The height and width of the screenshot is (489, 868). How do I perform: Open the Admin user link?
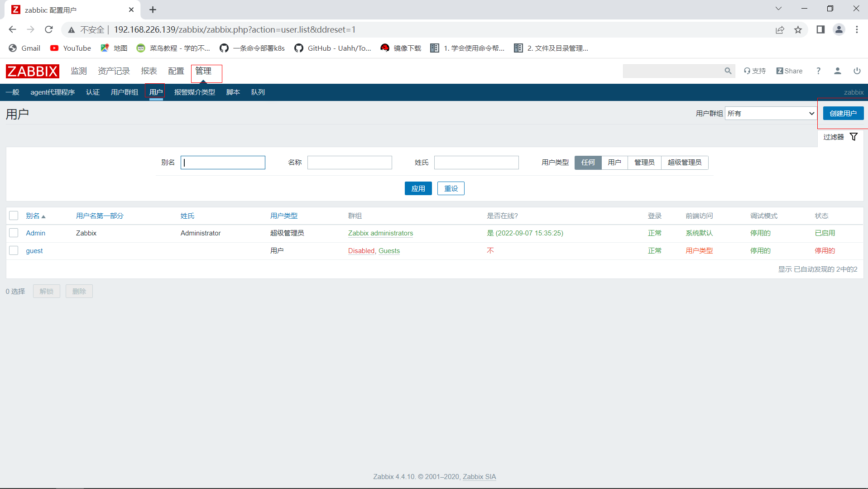click(x=36, y=233)
